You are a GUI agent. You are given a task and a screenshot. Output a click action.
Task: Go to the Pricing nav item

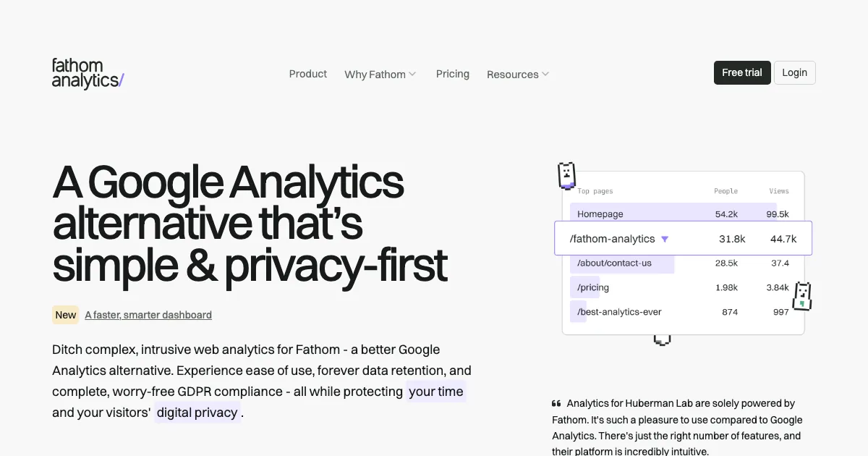click(453, 74)
